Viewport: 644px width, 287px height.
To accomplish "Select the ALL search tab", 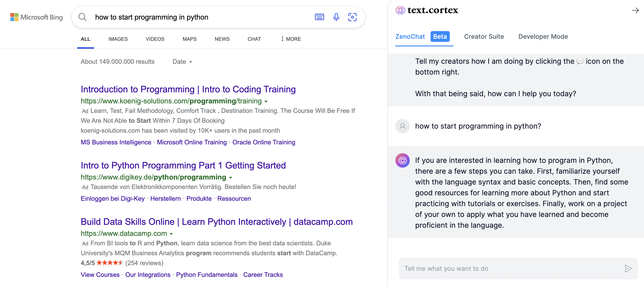I will coord(86,39).
